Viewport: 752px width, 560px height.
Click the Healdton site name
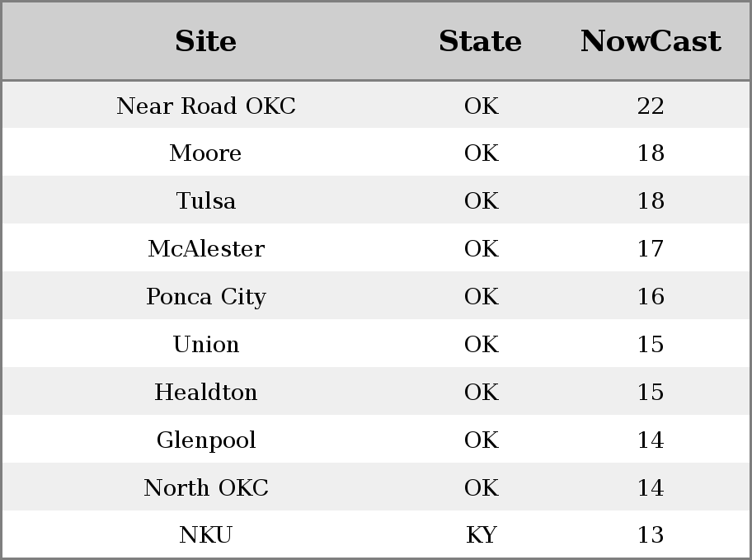click(x=206, y=392)
